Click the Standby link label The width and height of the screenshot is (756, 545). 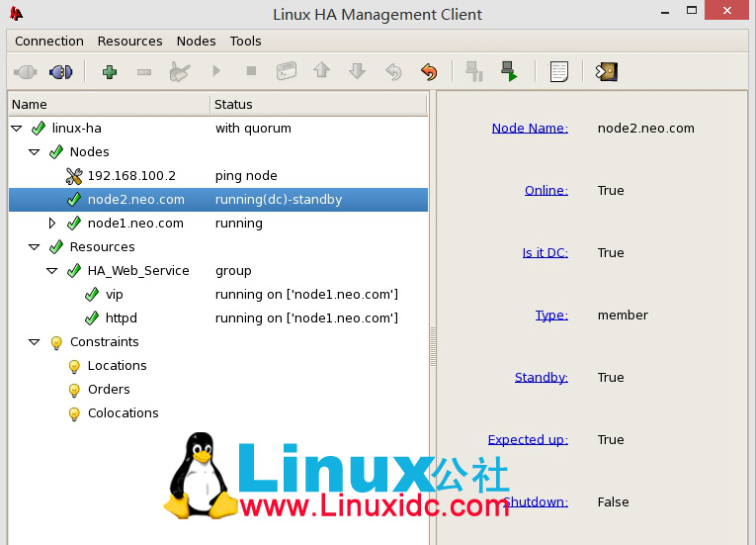(541, 377)
